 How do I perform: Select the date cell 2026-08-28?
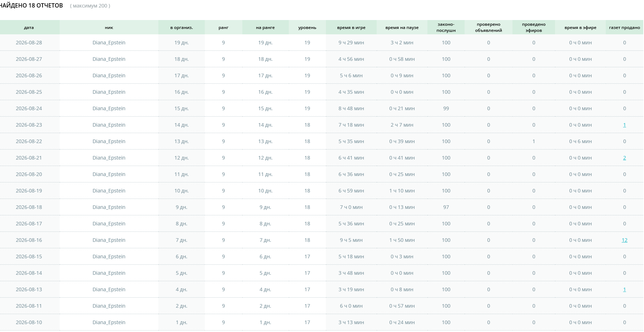[29, 43]
